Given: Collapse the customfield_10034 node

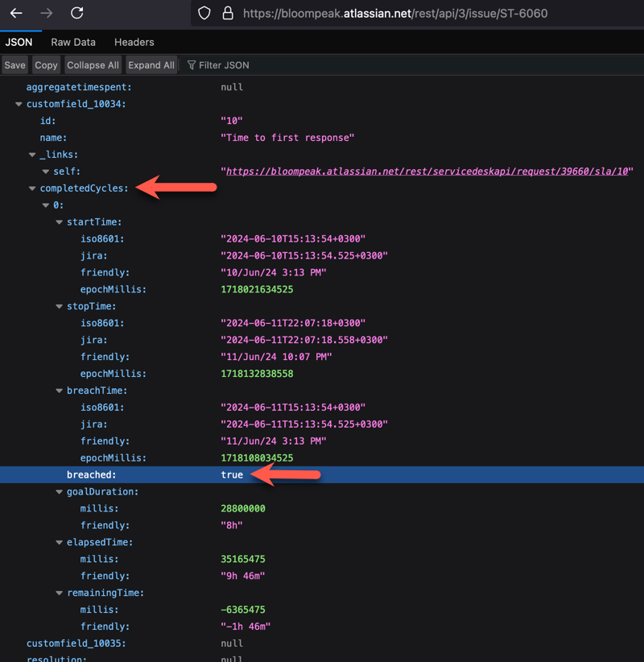Looking at the screenshot, I should click(x=19, y=104).
